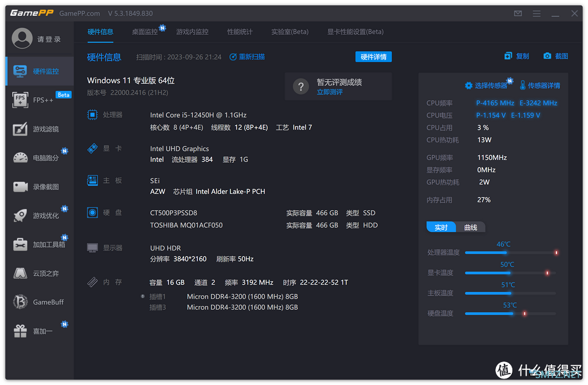This screenshot has width=588, height=385.
Task: Click the 1150MHz GPU frequency value
Action: tap(492, 157)
